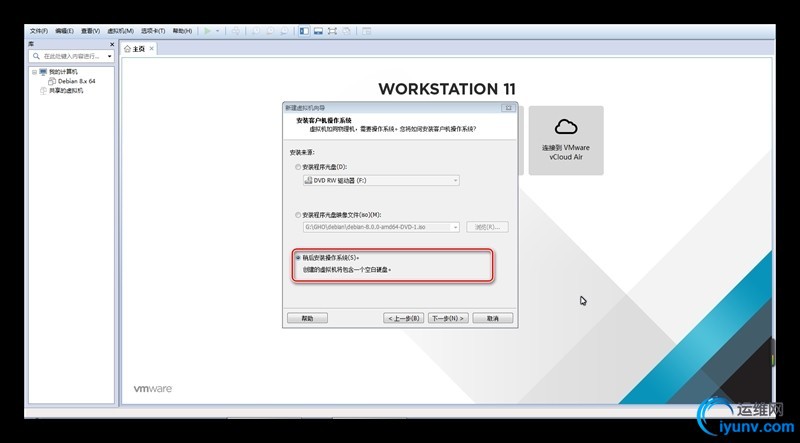Click the 帮助 button in the wizard
The height and width of the screenshot is (443, 800).
pyautogui.click(x=307, y=318)
